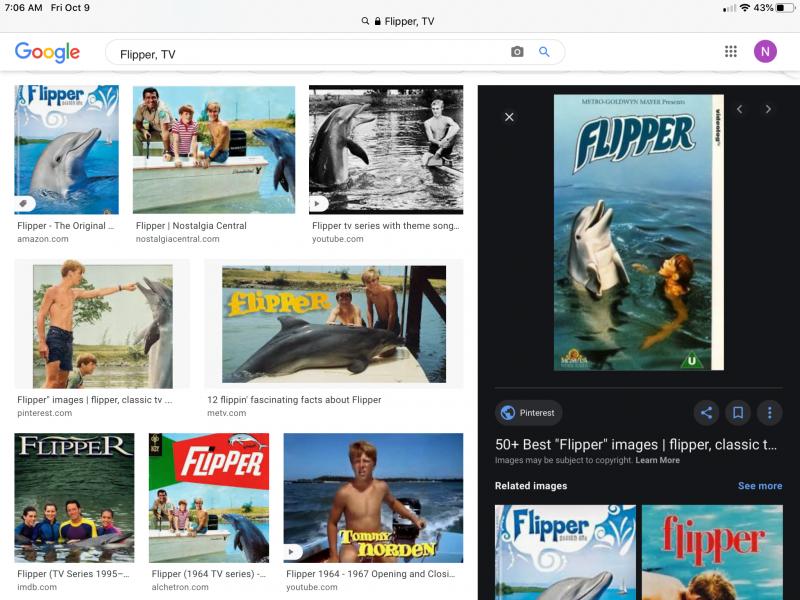
Task: Open the Google logo homepage
Action: click(x=47, y=52)
